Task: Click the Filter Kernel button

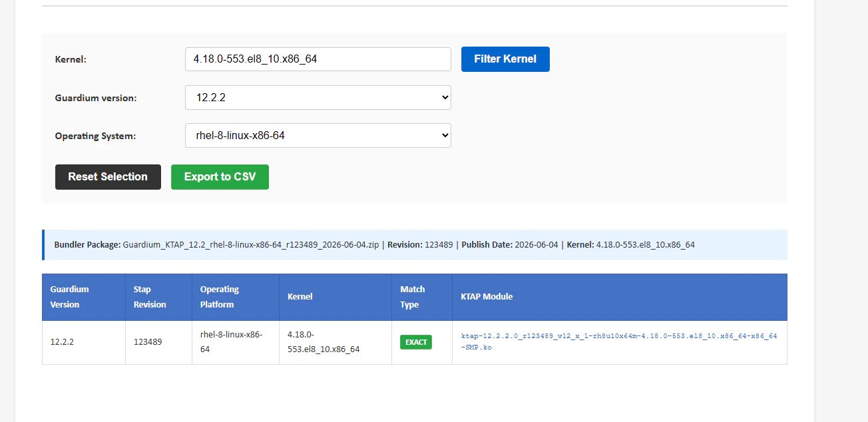Action: (505, 59)
